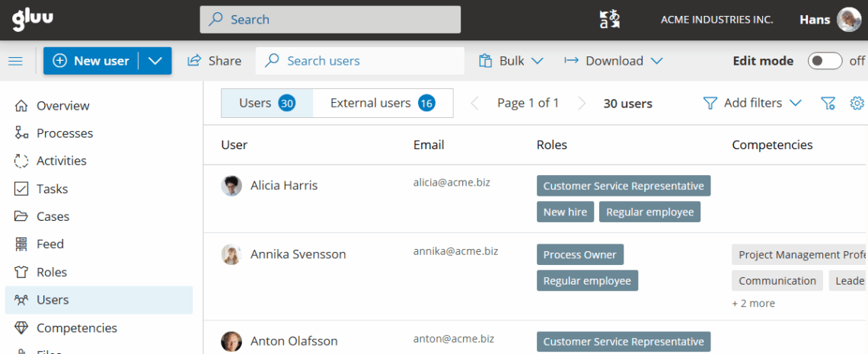The height and width of the screenshot is (354, 868).
Task: Select the Users tab
Action: pos(266,103)
